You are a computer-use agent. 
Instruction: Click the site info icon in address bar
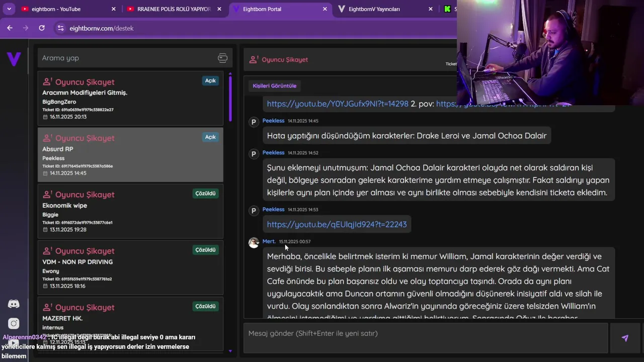60,28
